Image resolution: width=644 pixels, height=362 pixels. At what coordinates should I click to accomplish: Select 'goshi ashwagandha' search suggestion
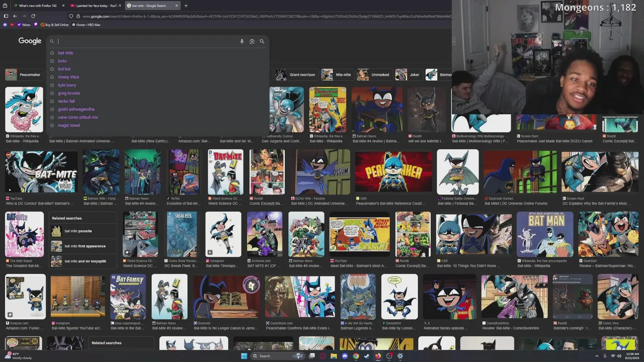point(76,109)
